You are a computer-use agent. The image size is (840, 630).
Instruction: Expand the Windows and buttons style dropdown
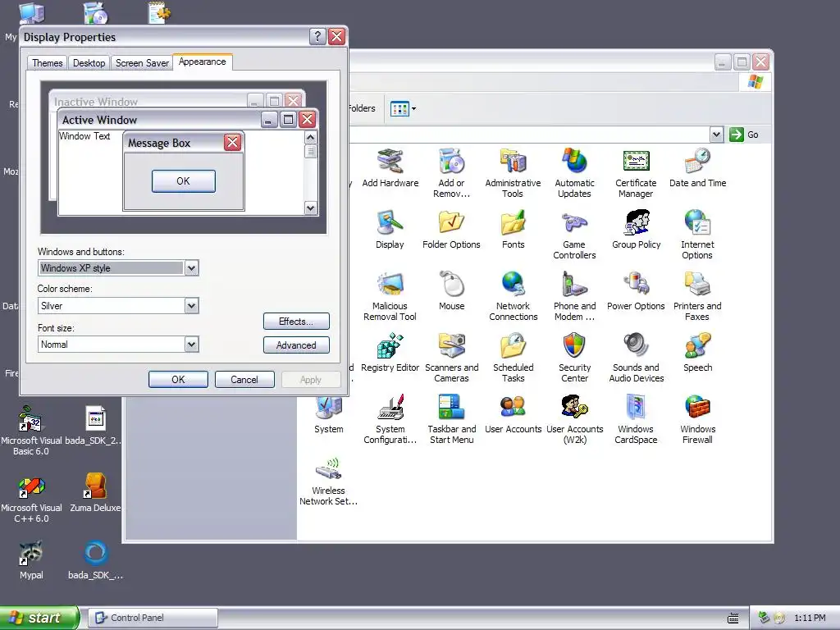pos(191,268)
